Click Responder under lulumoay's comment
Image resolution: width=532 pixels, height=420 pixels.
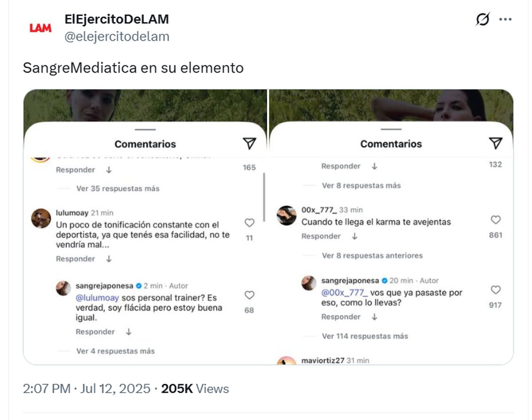click(75, 259)
